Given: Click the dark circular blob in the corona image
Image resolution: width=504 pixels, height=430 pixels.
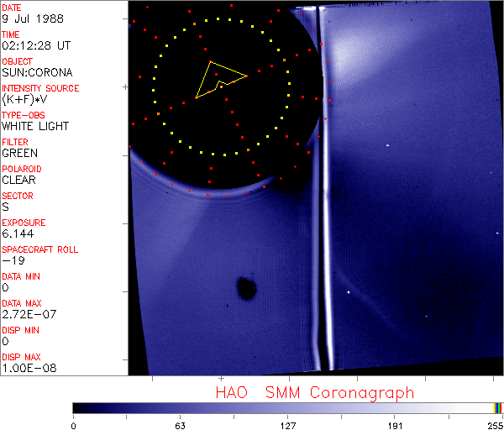Looking at the screenshot, I should pos(246,289).
